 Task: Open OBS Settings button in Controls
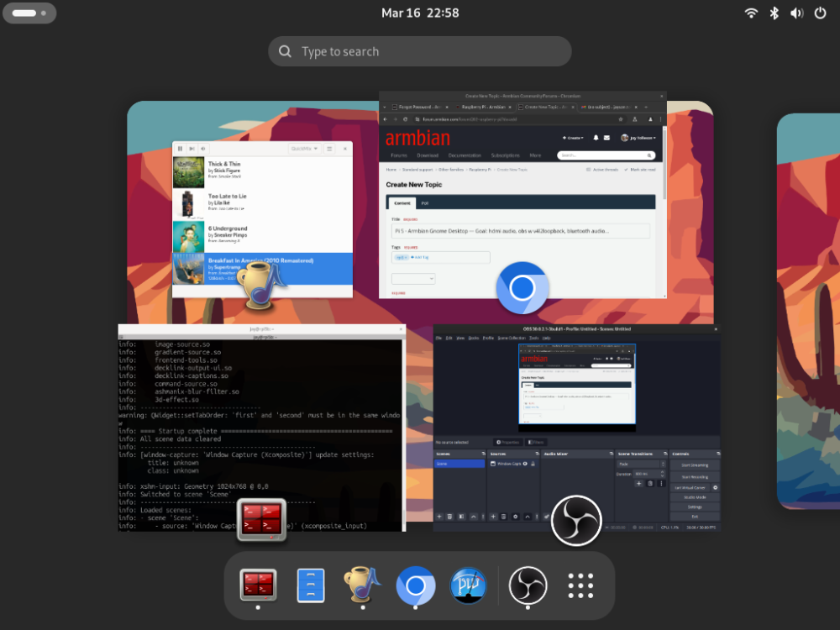coord(695,507)
